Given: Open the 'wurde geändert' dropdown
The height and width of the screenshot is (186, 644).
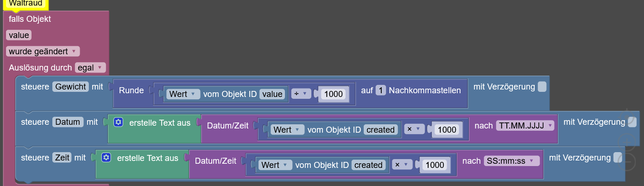Looking at the screenshot, I should (x=43, y=51).
